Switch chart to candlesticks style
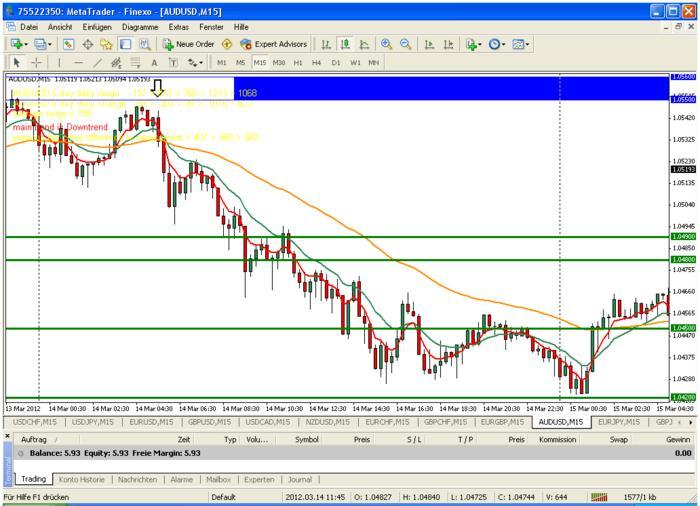Screen dimensions: 700x506 tap(345, 44)
